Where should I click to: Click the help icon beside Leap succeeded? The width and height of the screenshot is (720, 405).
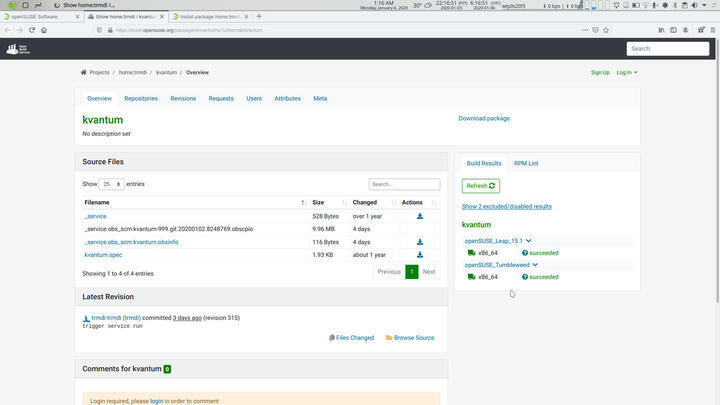525,253
